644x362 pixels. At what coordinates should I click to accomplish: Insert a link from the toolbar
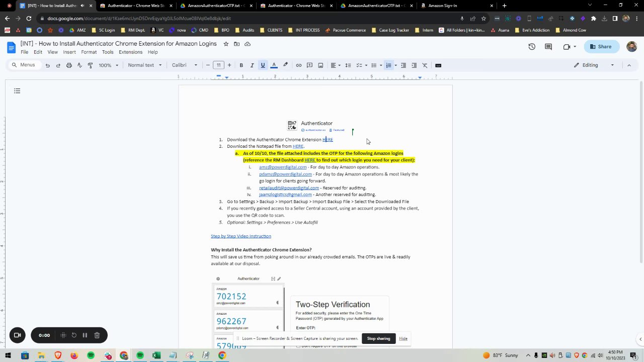(298, 65)
